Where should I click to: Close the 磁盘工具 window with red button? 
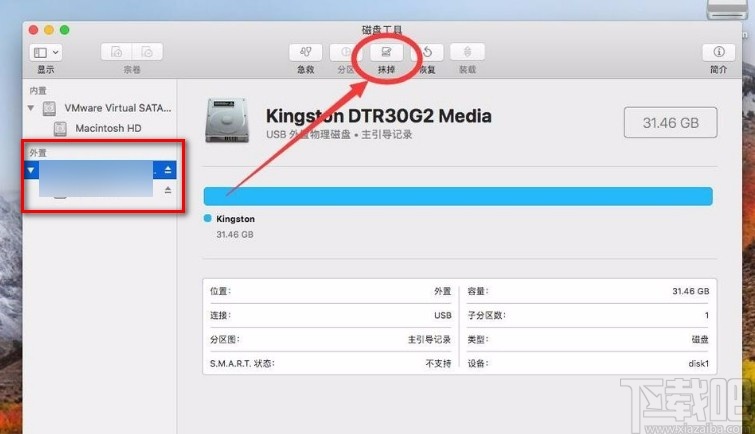click(33, 30)
